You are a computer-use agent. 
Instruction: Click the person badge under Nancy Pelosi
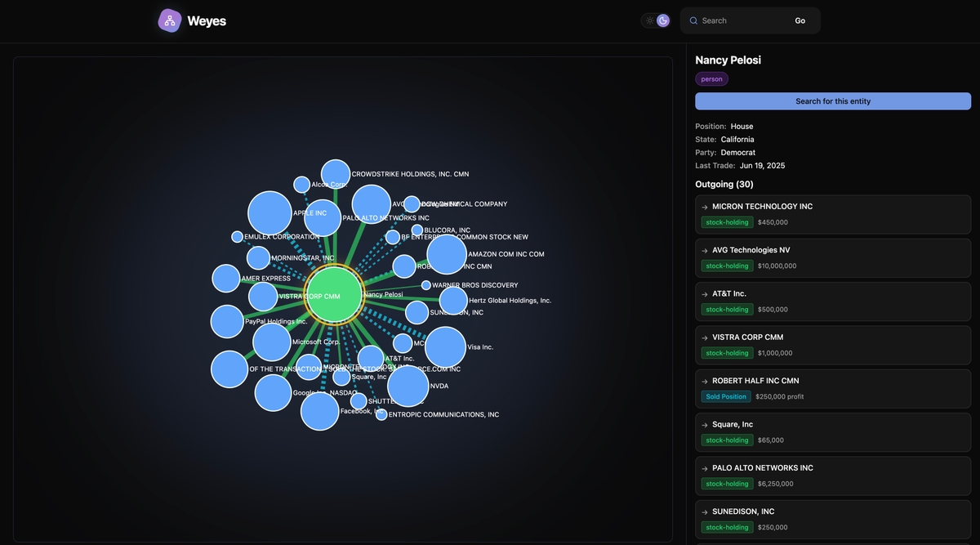coord(711,78)
